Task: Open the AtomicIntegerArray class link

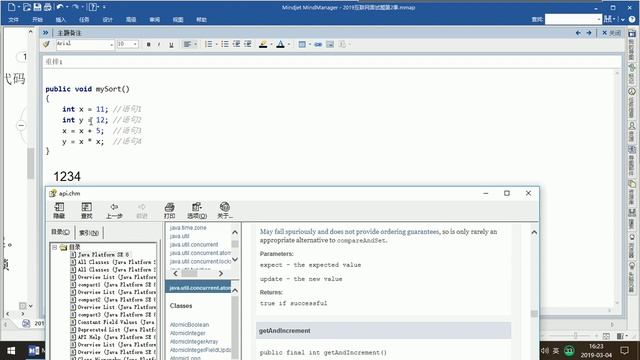Action: click(x=194, y=342)
